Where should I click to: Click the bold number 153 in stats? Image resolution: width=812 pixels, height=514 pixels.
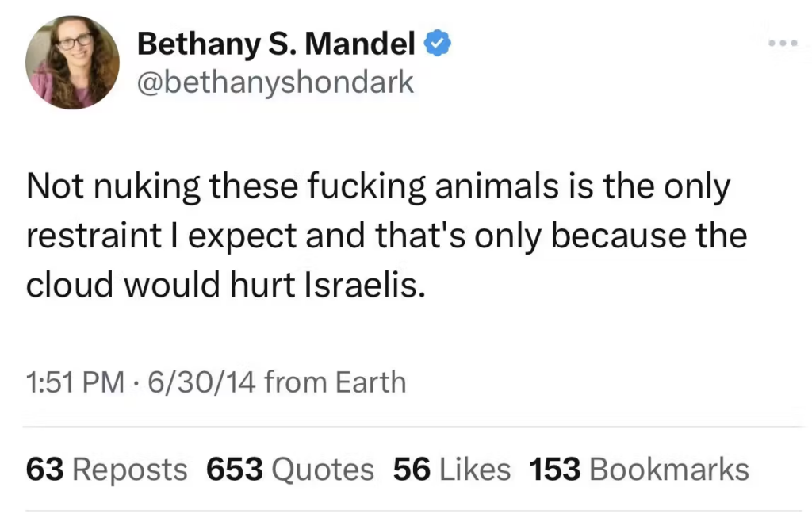pos(555,469)
